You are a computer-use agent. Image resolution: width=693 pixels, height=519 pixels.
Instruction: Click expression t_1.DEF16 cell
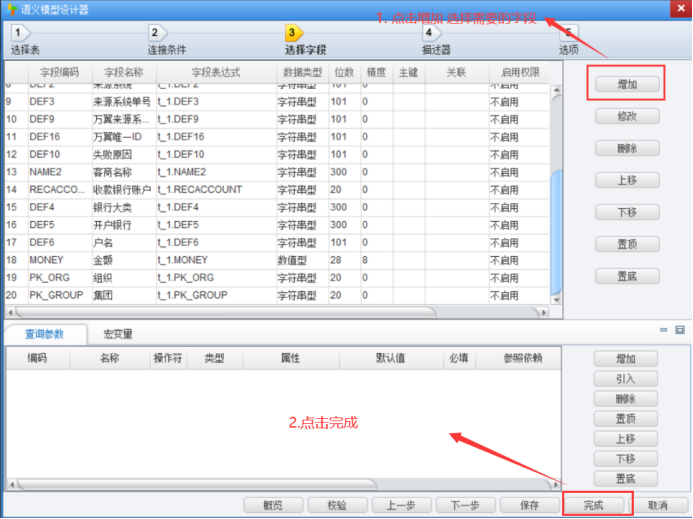(216, 137)
